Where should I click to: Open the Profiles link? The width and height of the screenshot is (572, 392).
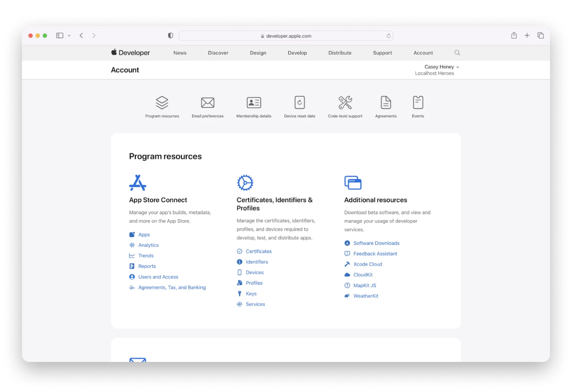coord(254,283)
